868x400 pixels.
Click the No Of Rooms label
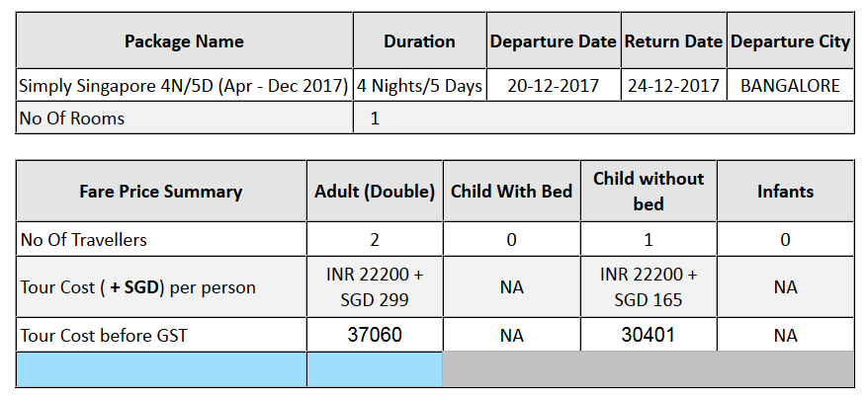pyautogui.click(x=72, y=119)
